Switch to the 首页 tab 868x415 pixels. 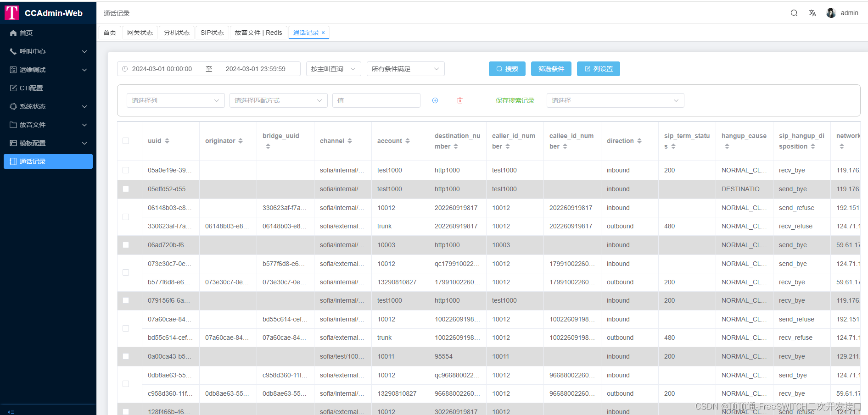[110, 33]
